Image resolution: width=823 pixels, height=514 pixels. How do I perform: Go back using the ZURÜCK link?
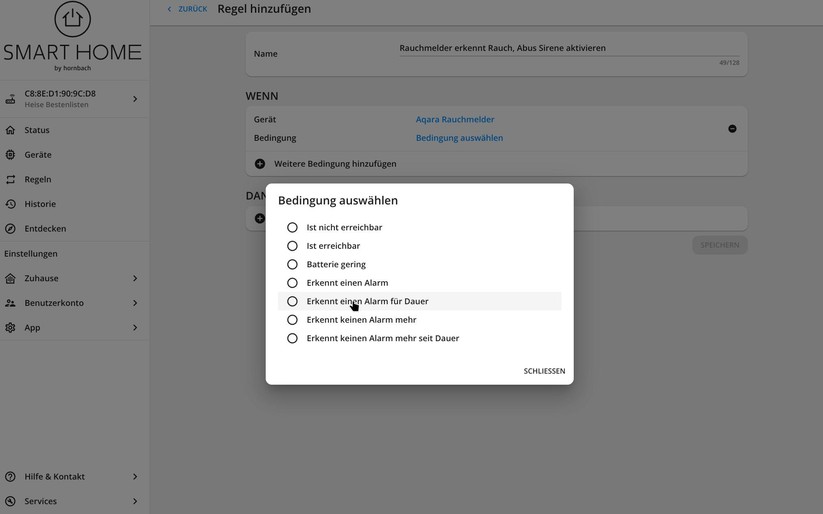coord(187,9)
